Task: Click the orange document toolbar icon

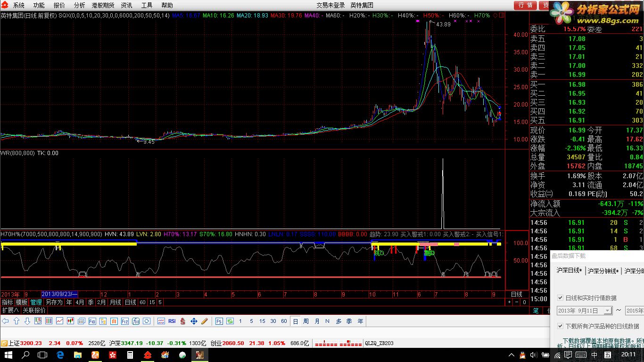Action: (114, 321)
